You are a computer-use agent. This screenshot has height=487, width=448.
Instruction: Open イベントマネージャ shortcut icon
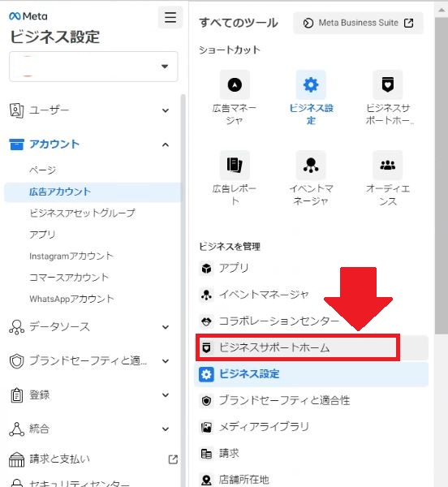click(x=311, y=165)
